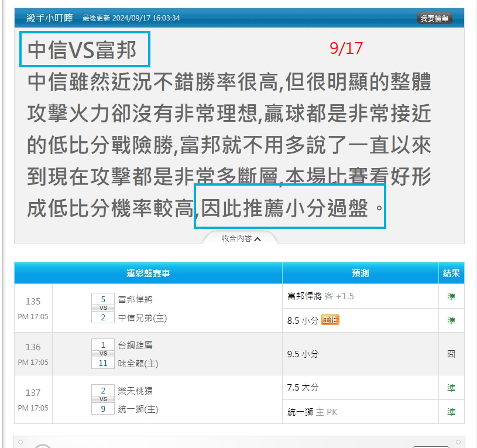Click prediction 統一獅 主 PK
This screenshot has width=477, height=448.
coord(313,412)
